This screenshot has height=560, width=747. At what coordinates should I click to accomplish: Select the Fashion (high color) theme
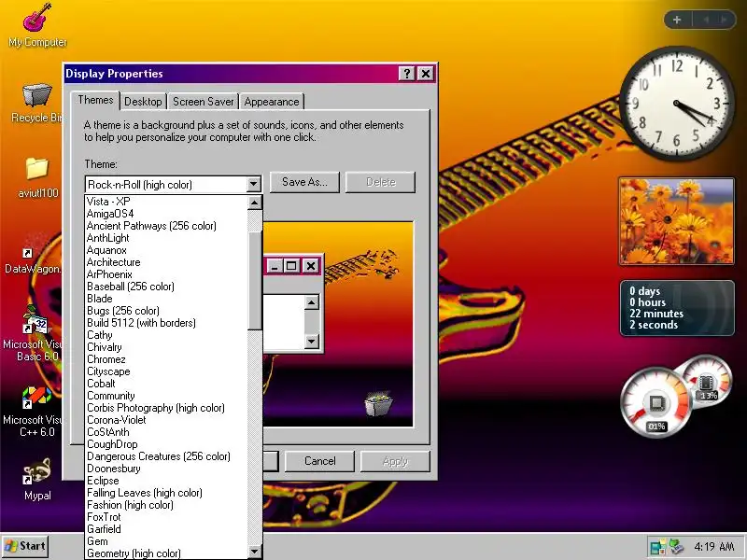(x=167, y=505)
